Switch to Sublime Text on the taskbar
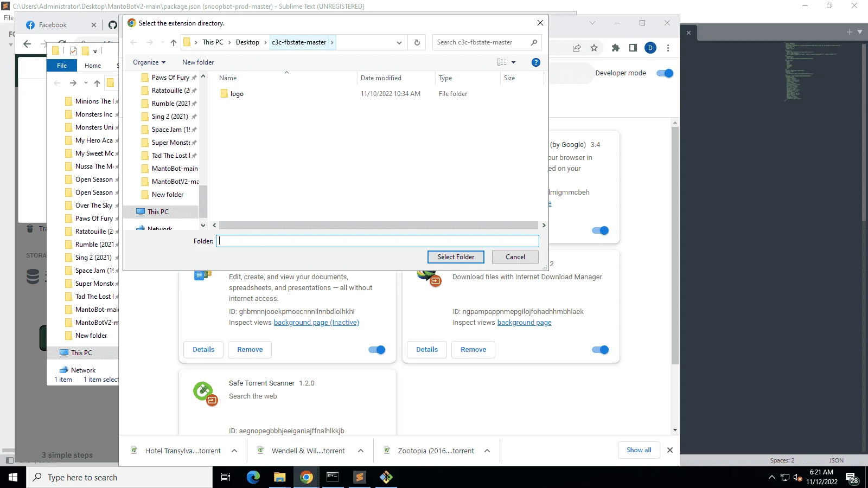This screenshot has height=488, width=868. pos(360,477)
